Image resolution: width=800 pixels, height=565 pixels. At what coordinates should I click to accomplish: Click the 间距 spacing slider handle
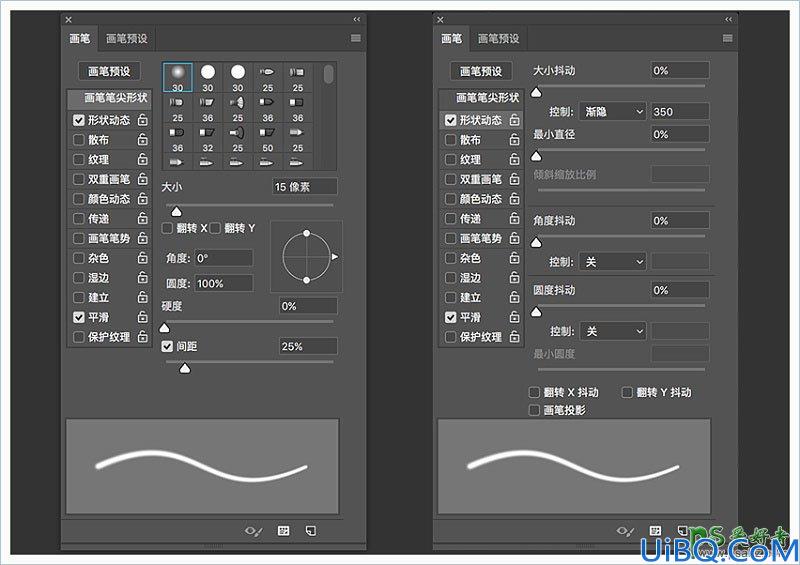185,368
